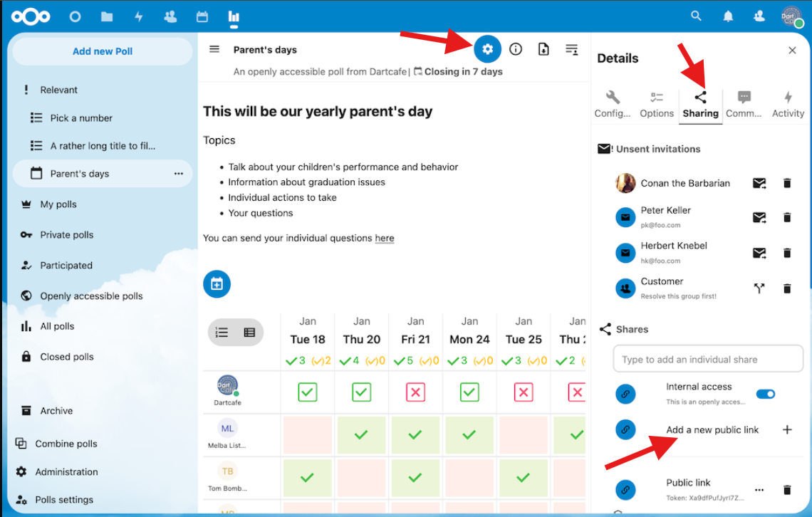Click the individual share input field

pyautogui.click(x=707, y=360)
